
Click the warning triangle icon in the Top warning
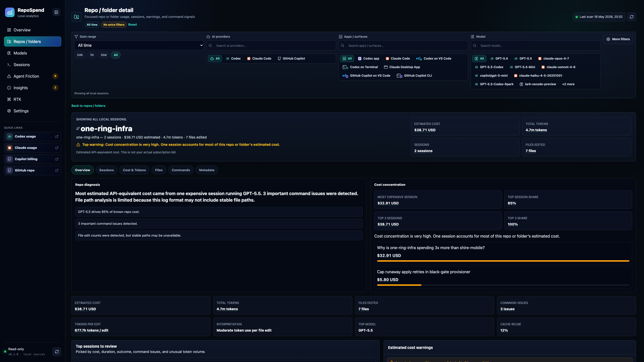coord(78,145)
